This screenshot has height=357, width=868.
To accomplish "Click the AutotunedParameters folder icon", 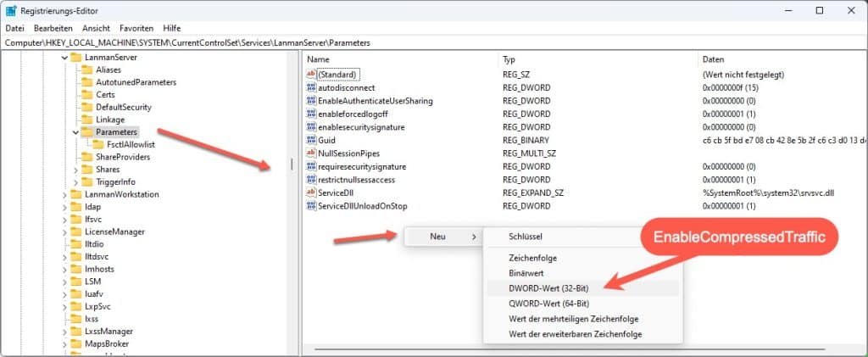I will pos(87,82).
